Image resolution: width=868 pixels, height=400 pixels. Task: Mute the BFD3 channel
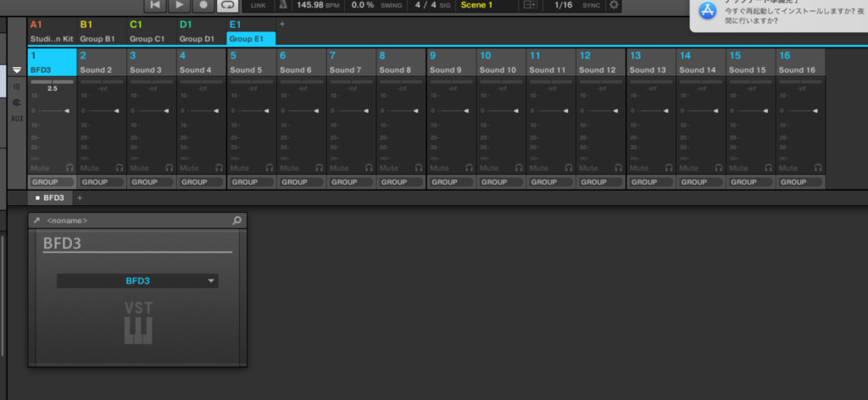click(x=40, y=168)
